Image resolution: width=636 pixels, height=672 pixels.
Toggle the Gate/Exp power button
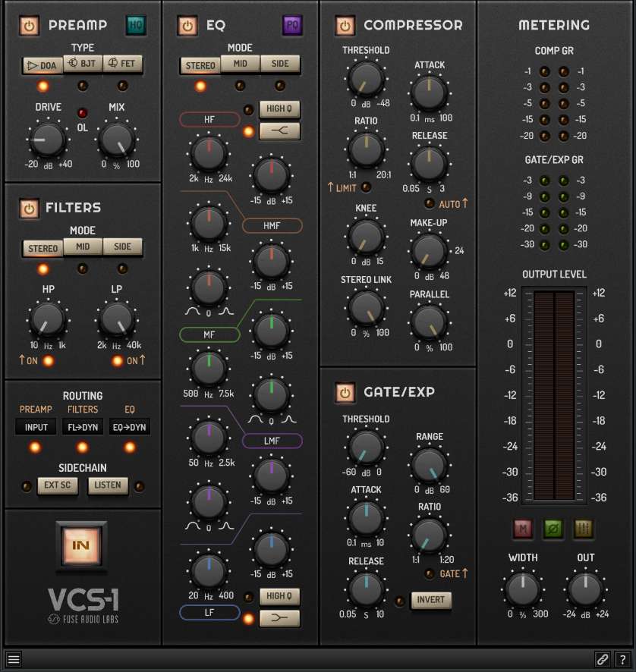(345, 393)
